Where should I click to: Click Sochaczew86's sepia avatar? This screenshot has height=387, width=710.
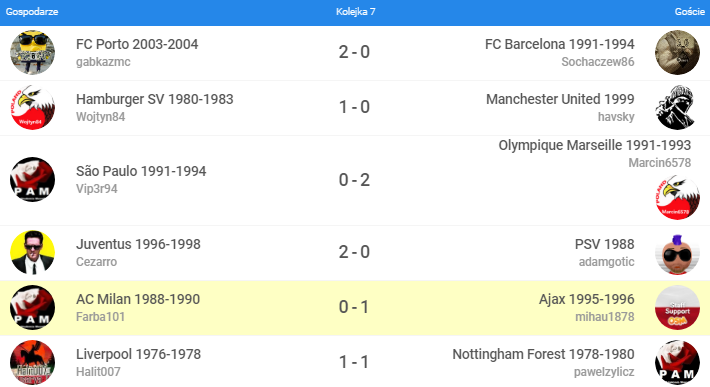[x=677, y=53]
